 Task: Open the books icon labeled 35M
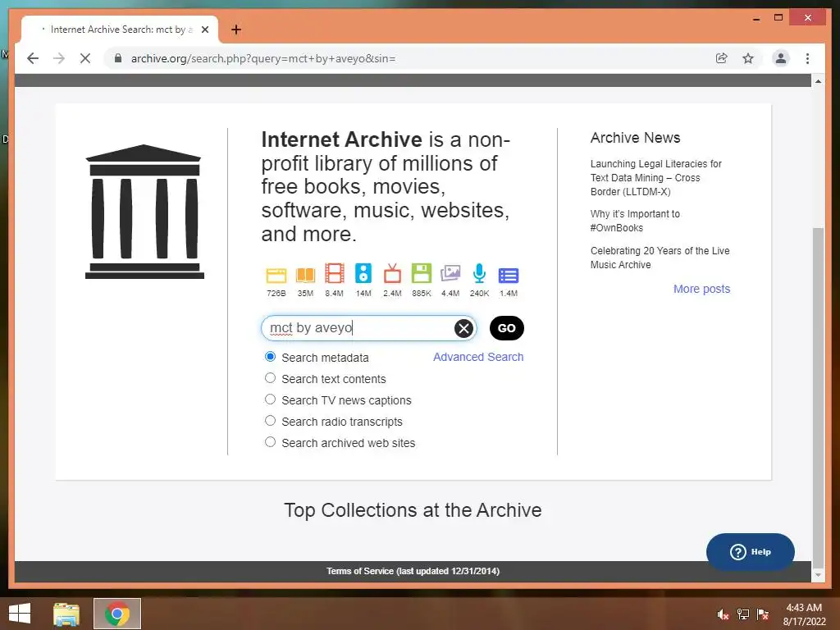tap(305, 276)
